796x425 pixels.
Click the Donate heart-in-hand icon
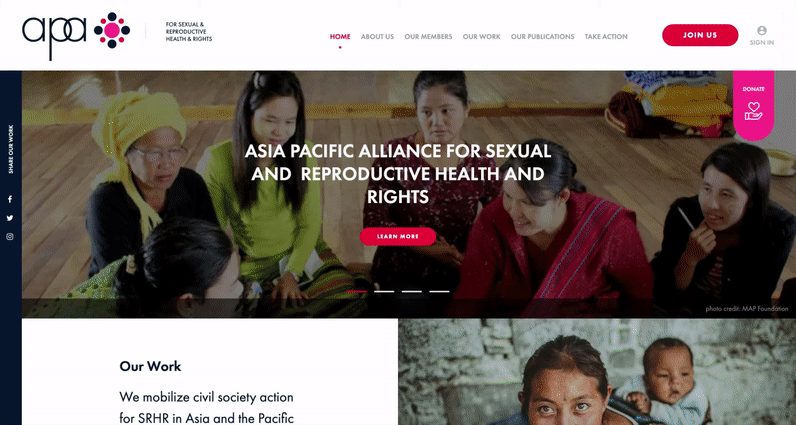click(x=753, y=111)
